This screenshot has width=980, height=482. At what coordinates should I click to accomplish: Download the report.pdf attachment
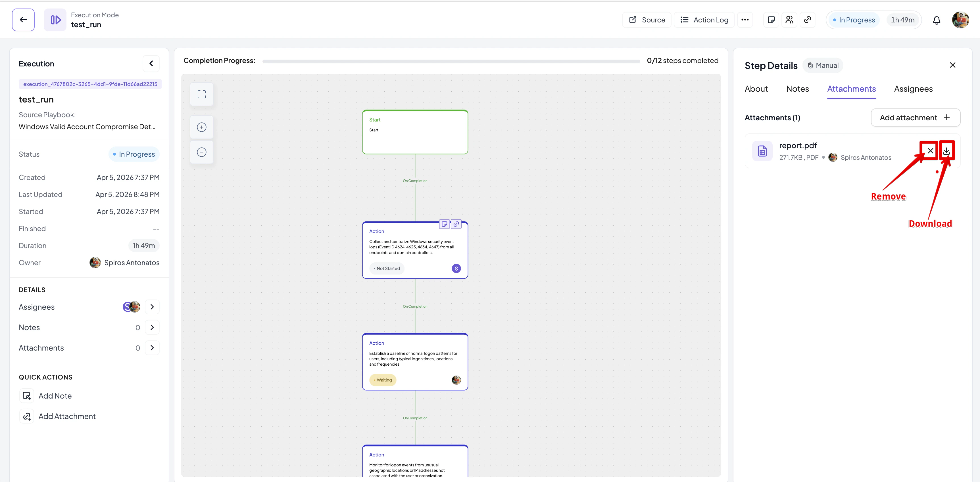click(x=946, y=151)
